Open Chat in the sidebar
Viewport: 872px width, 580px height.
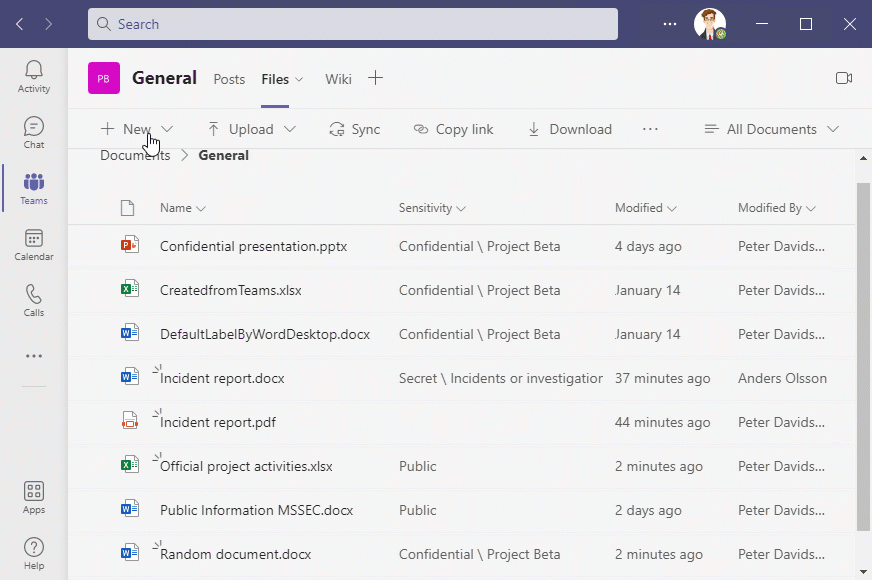(x=34, y=132)
